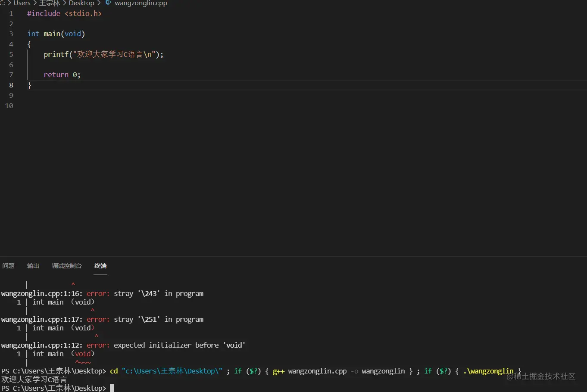This screenshot has width=587, height=392.
Task: Click line number 1 in the gutter
Action: pos(11,13)
